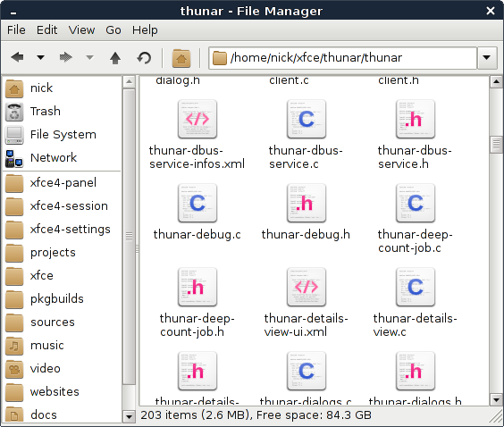Open the View menu

[x=81, y=30]
